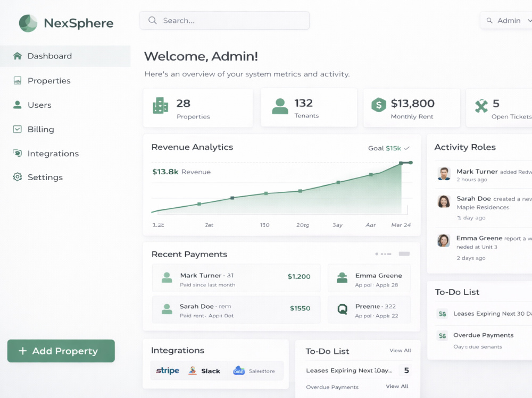Click 'Paid since last month' text
This screenshot has width=532, height=398.
pos(207,285)
